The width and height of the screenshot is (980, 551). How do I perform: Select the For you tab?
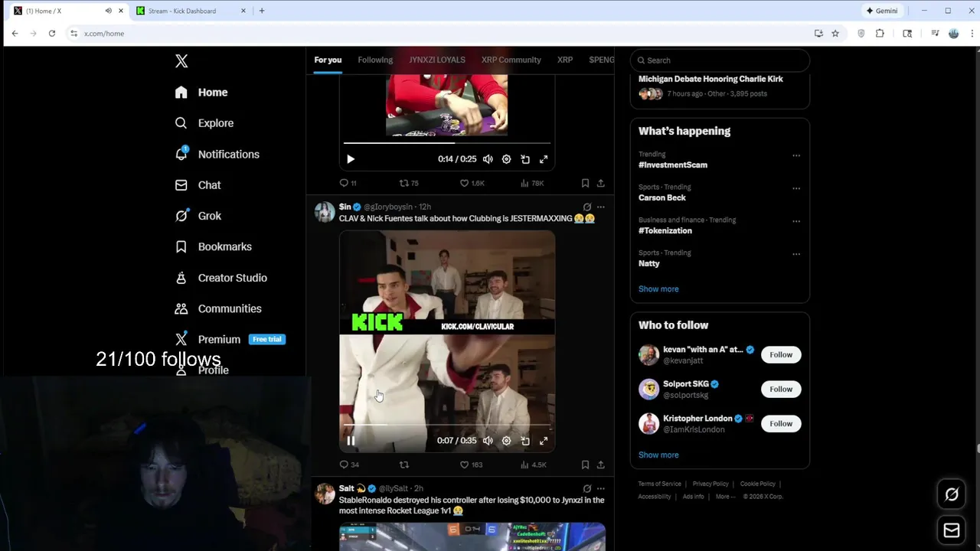tap(328, 60)
